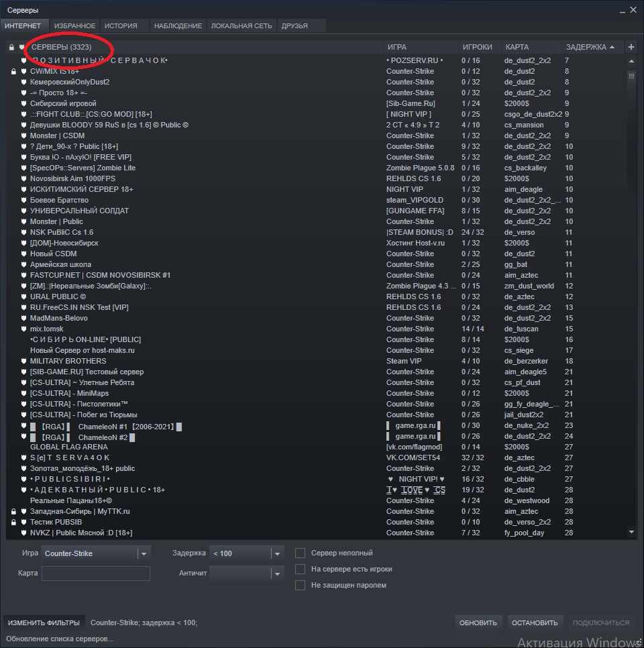This screenshot has width=644, height=648.
Task: Click the ОБНОВИТЬ button
Action: click(478, 623)
